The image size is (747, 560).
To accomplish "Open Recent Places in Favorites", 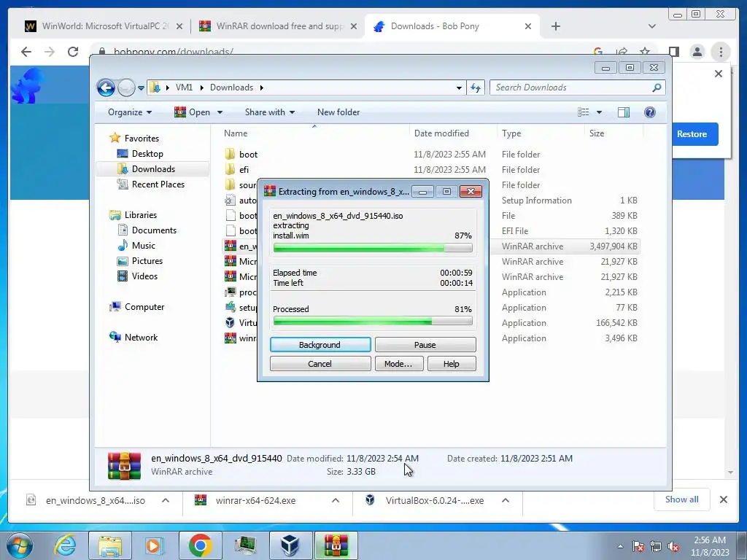I will click(x=158, y=184).
